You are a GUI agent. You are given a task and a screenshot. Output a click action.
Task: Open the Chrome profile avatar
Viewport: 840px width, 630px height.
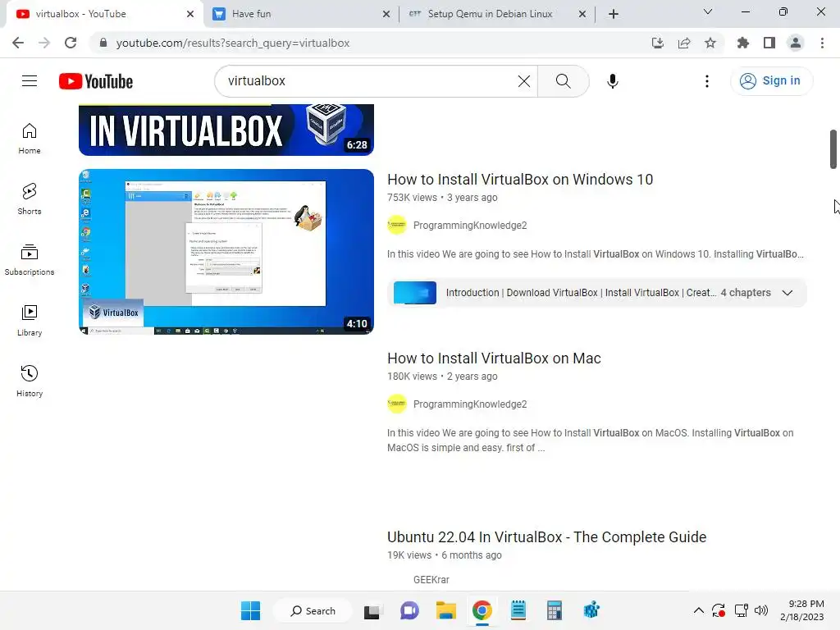[x=795, y=43]
